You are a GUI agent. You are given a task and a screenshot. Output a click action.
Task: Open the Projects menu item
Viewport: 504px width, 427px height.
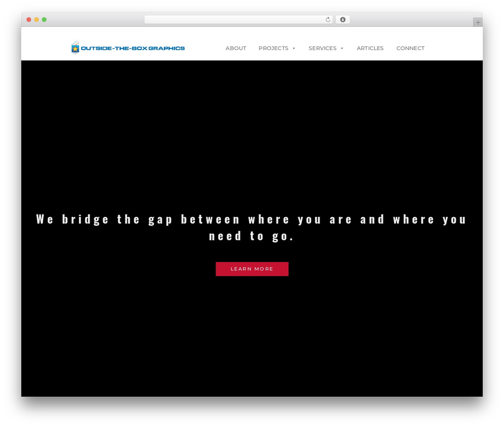(273, 48)
